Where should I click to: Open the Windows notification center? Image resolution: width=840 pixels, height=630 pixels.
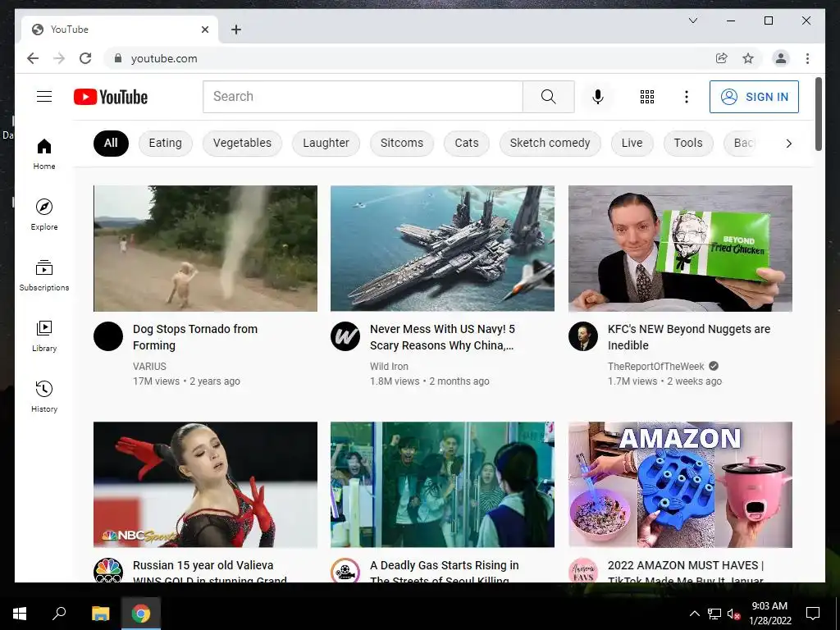(813, 614)
